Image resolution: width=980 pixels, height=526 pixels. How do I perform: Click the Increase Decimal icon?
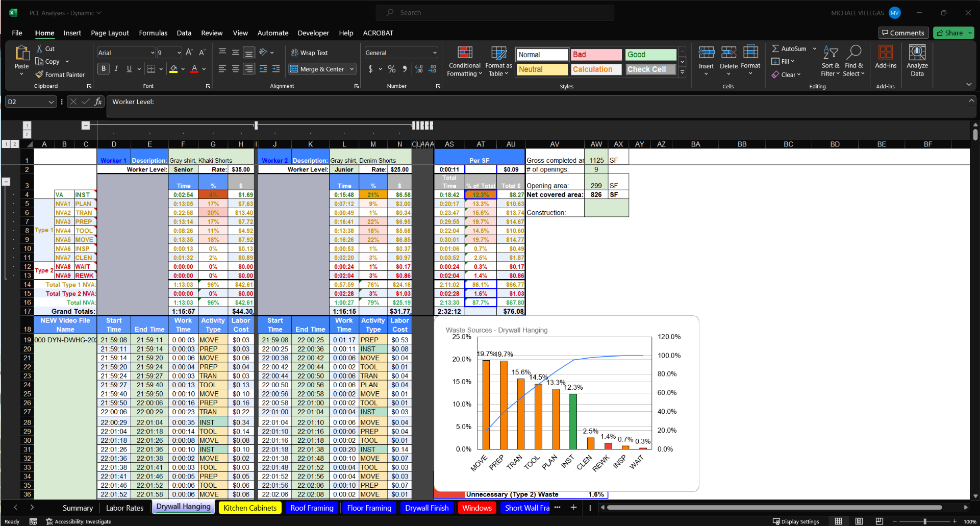tap(419, 68)
